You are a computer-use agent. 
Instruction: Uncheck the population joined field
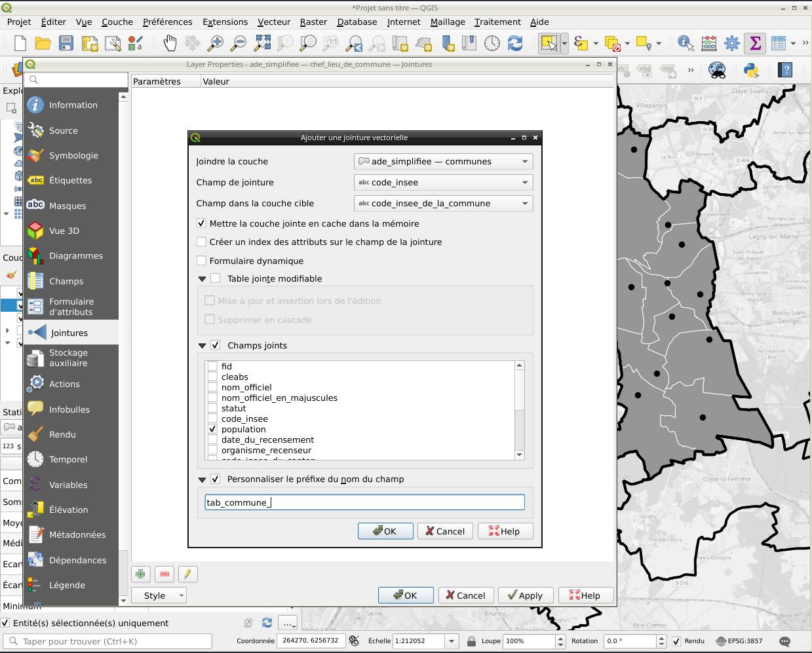point(212,429)
